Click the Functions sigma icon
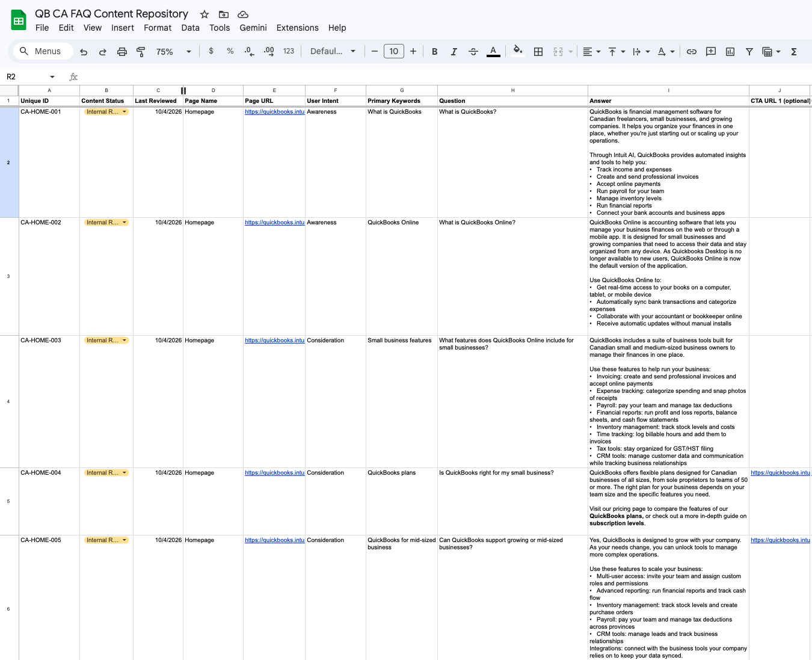Viewport: 812px width, 660px height. [794, 52]
